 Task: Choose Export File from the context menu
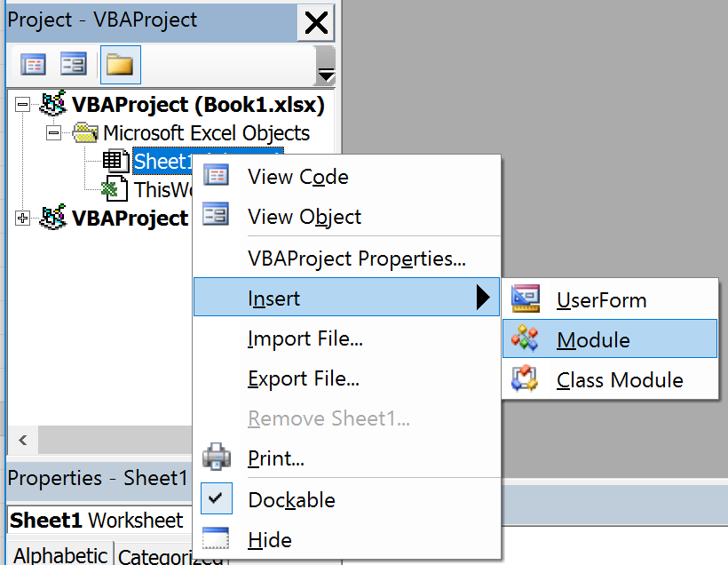point(304,379)
